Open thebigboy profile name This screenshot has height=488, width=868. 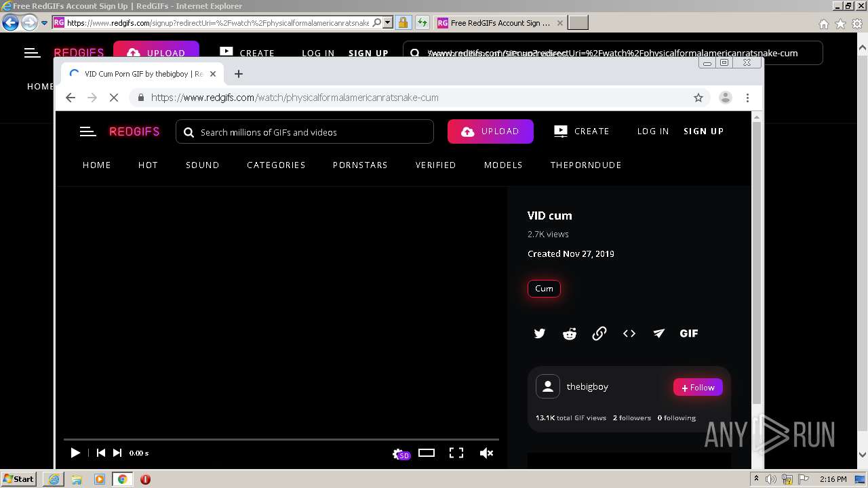[587, 386]
